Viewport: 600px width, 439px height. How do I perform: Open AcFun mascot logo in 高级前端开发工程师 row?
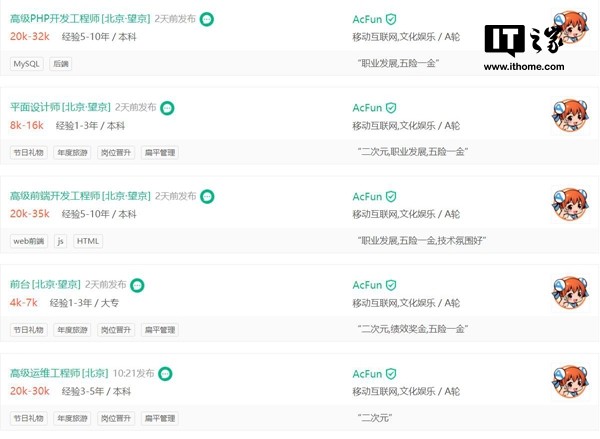pyautogui.click(x=570, y=204)
